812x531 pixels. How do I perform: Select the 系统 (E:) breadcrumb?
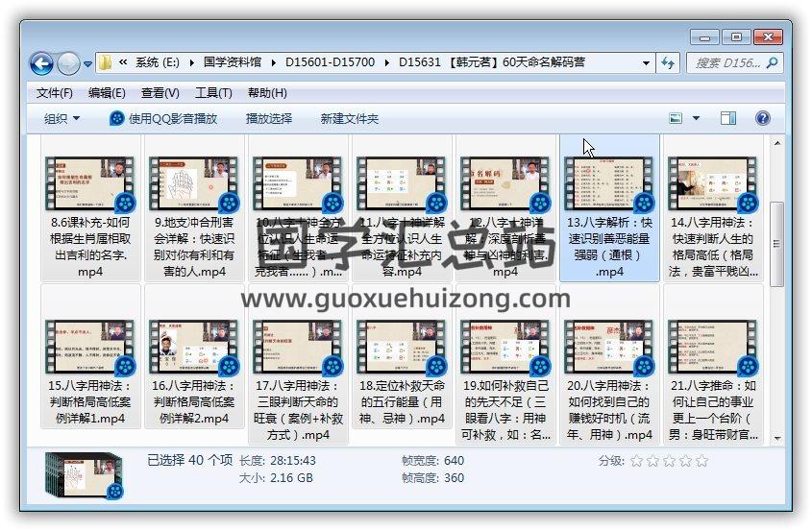[x=157, y=62]
